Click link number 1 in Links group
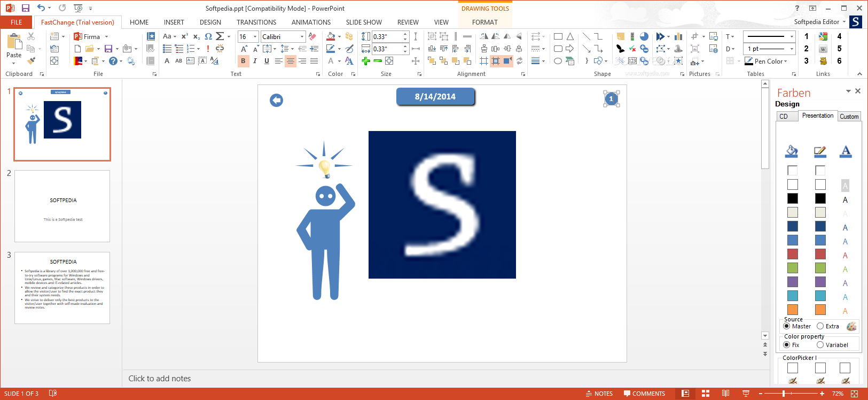Image resolution: width=868 pixels, height=400 pixels. (x=806, y=36)
